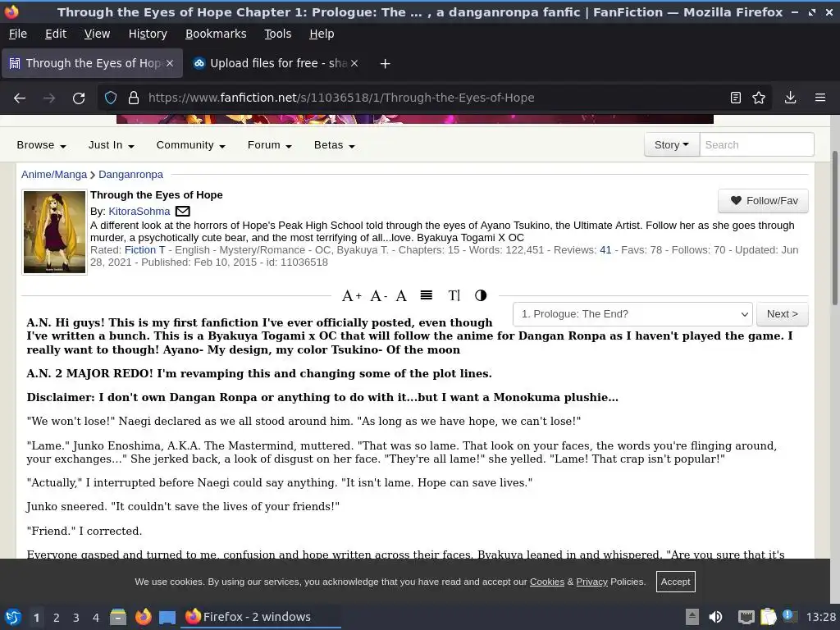Open the File menu
The image size is (840, 630).
(18, 34)
